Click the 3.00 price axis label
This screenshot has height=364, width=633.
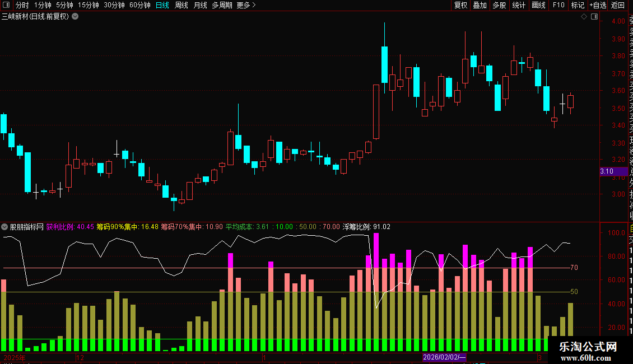point(618,194)
